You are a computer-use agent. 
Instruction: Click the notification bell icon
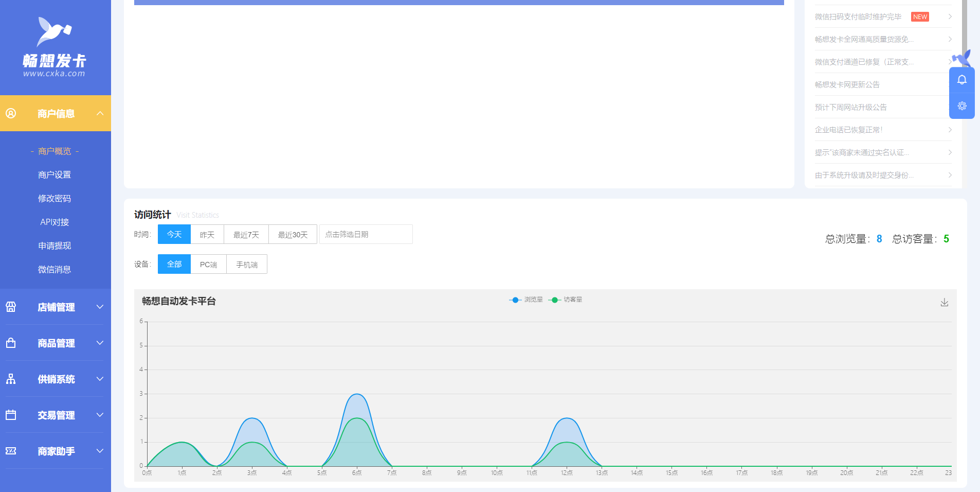(x=961, y=80)
